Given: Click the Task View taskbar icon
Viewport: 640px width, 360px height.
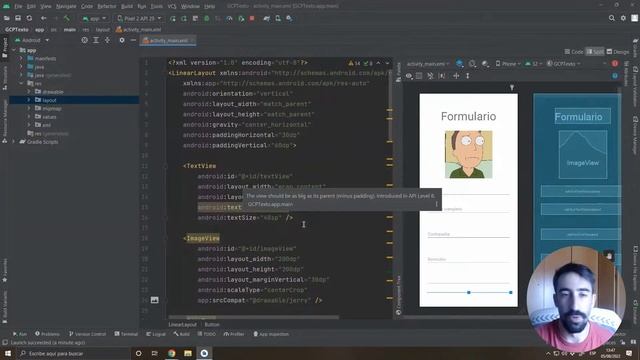Looking at the screenshot, I should [155, 353].
